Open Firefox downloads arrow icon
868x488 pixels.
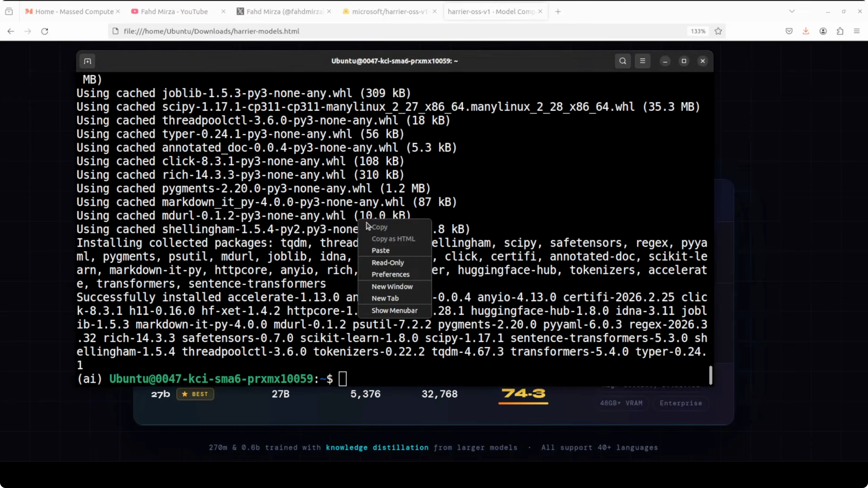tap(806, 31)
